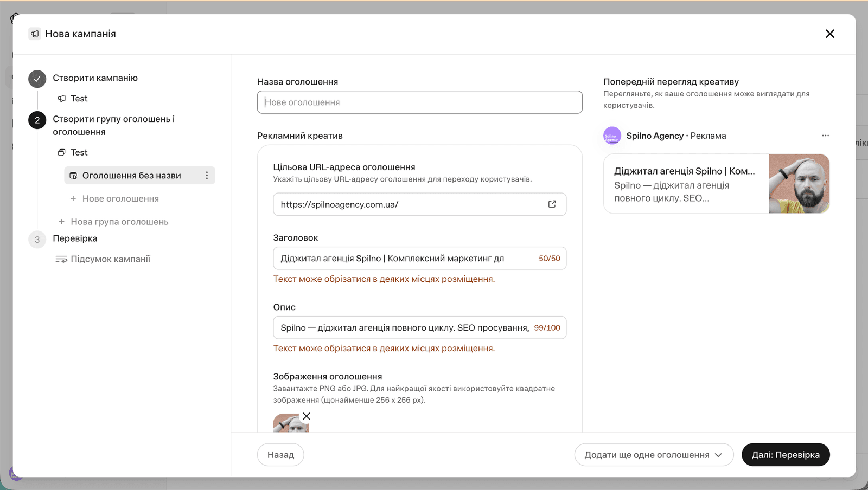Click Попередній перегляд креативу heading
The height and width of the screenshot is (490, 868).
pos(671,82)
